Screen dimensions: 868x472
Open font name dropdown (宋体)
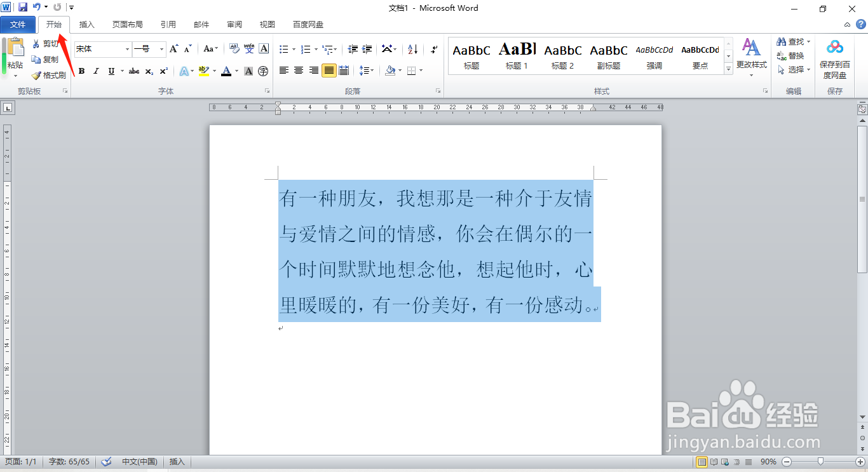click(x=127, y=49)
